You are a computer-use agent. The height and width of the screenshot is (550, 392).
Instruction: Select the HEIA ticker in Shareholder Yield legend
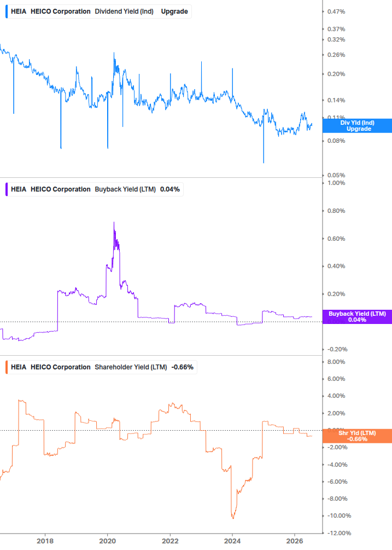19,367
